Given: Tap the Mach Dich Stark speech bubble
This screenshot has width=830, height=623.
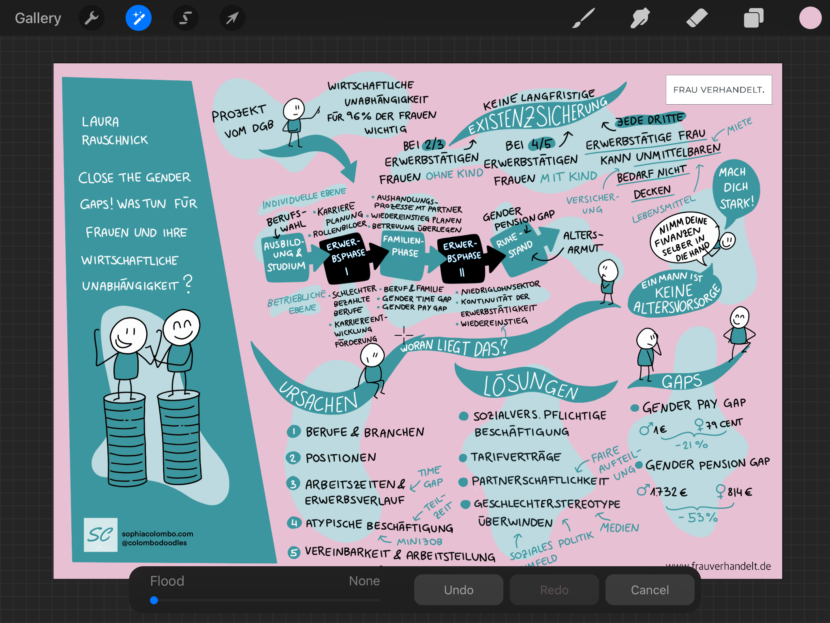Looking at the screenshot, I should pos(737,187).
